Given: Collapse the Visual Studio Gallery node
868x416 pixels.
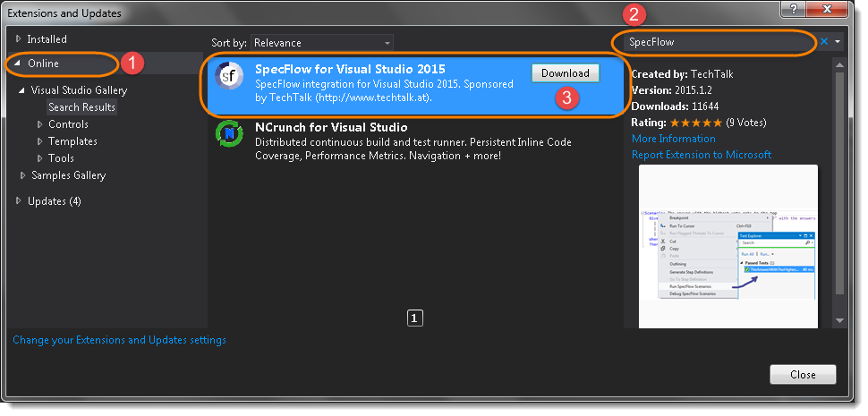Looking at the screenshot, I should [21, 90].
